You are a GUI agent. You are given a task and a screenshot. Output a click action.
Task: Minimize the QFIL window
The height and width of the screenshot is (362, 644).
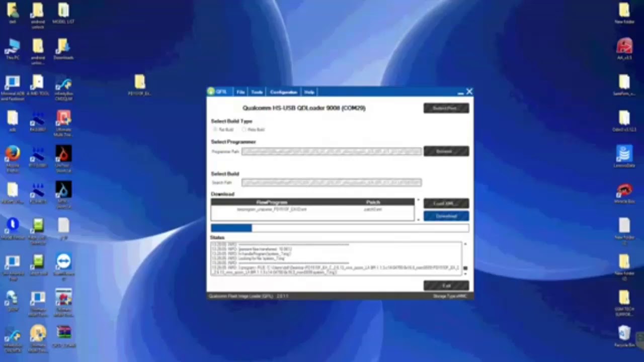point(460,93)
